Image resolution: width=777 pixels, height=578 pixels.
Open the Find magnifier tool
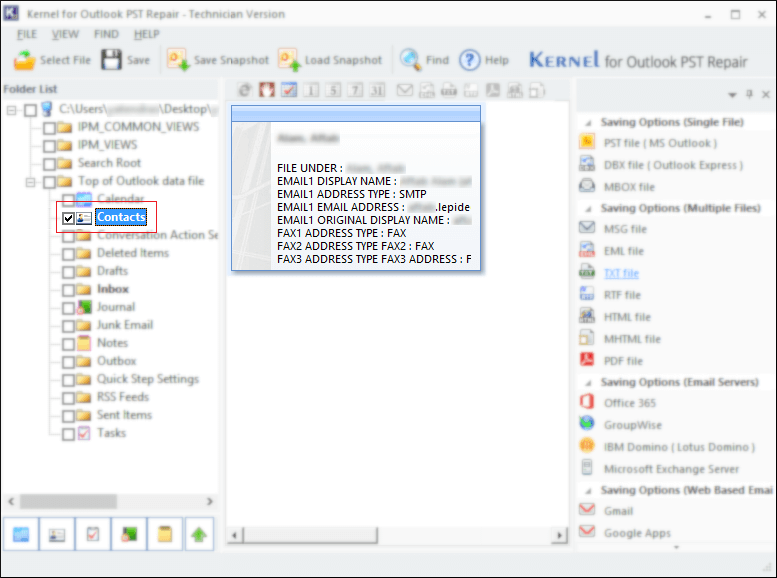click(410, 60)
